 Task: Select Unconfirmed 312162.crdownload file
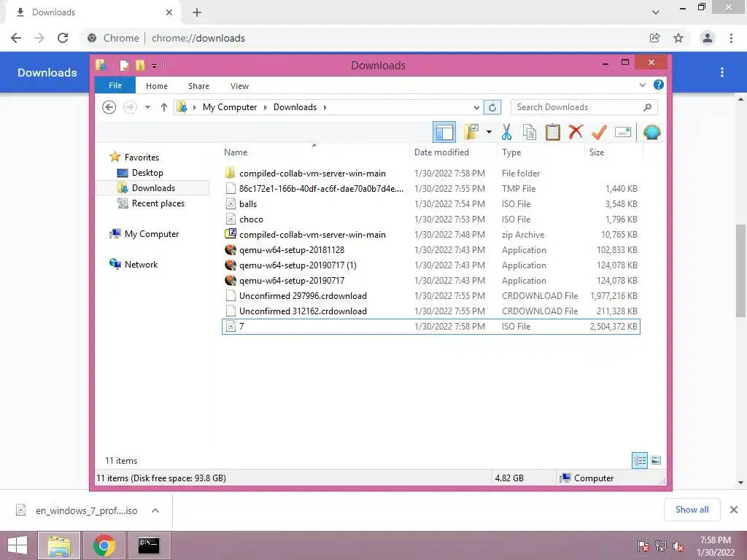tap(430, 311)
